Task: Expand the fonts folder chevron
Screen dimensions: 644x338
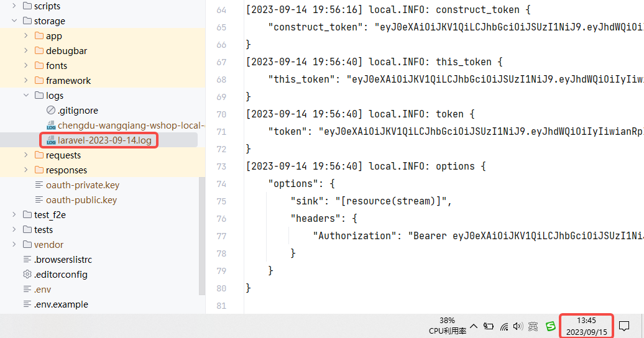Action: click(26, 65)
